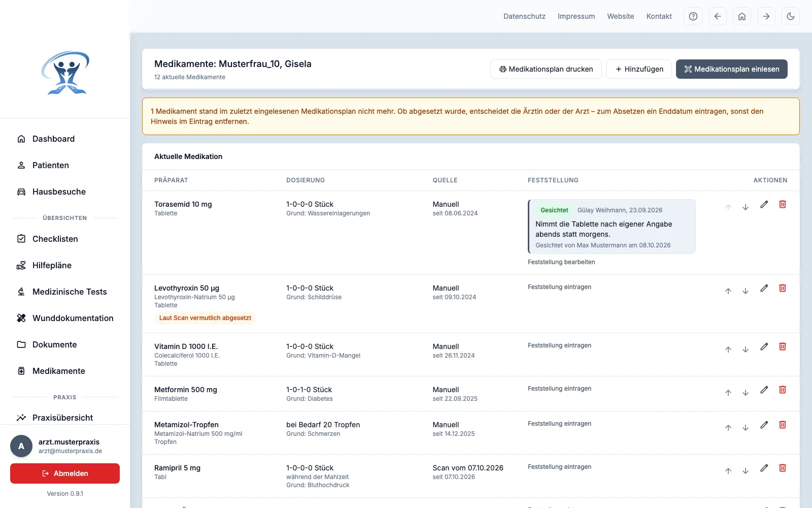Open the Datenschutz link

coord(524,16)
